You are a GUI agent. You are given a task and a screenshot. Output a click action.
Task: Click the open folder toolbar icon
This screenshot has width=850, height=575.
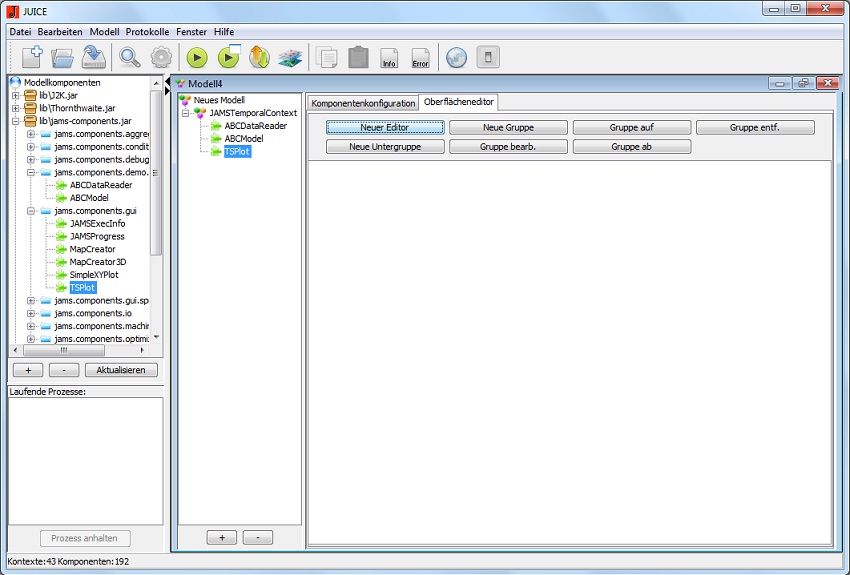pos(63,57)
